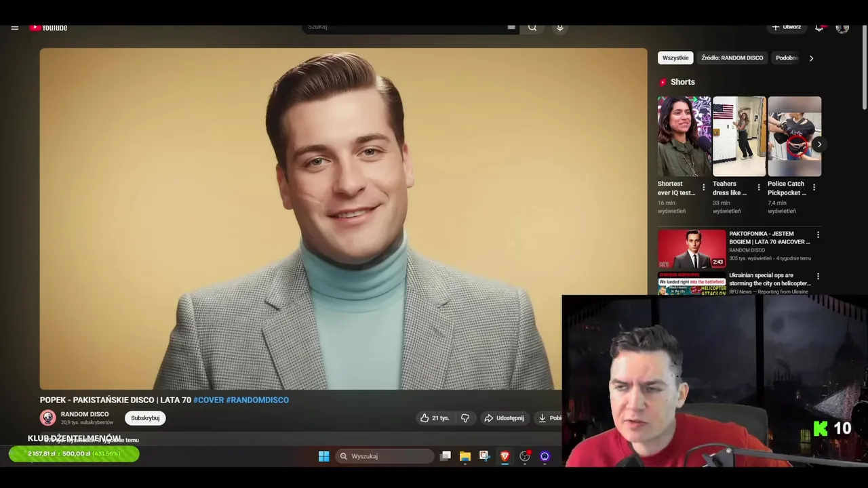This screenshot has height=488, width=868.
Task: Click the Shorts section logo icon
Action: coord(663,82)
